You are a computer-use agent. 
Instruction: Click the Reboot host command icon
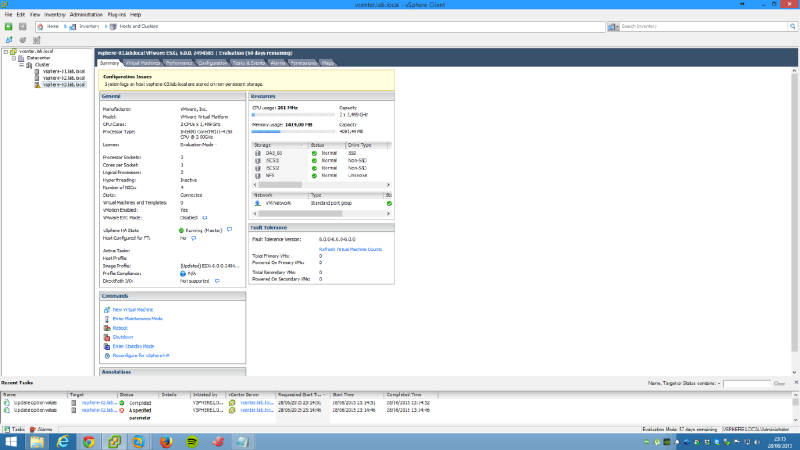(104, 327)
